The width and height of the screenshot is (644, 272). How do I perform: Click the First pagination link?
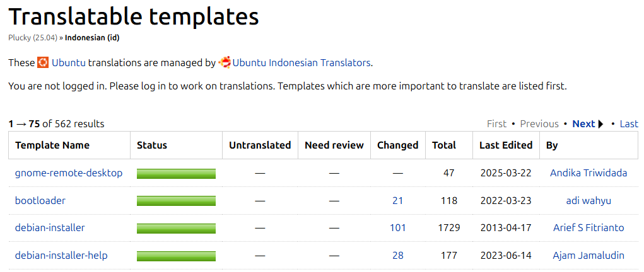point(496,124)
